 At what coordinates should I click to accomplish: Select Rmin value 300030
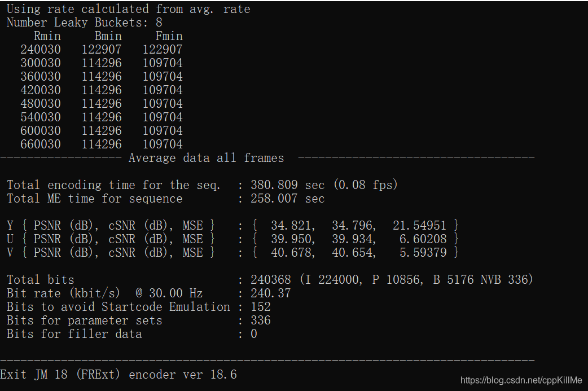click(41, 63)
